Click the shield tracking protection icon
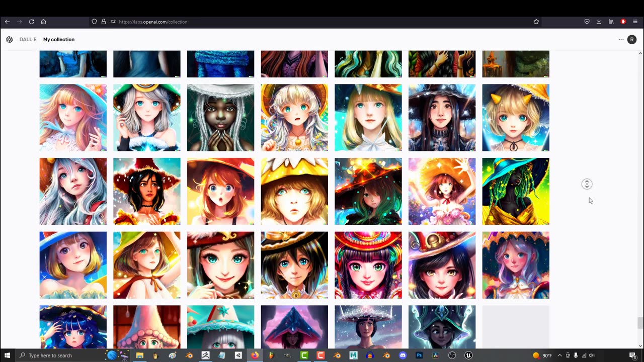Screen dimensions: 644x362 94,22
